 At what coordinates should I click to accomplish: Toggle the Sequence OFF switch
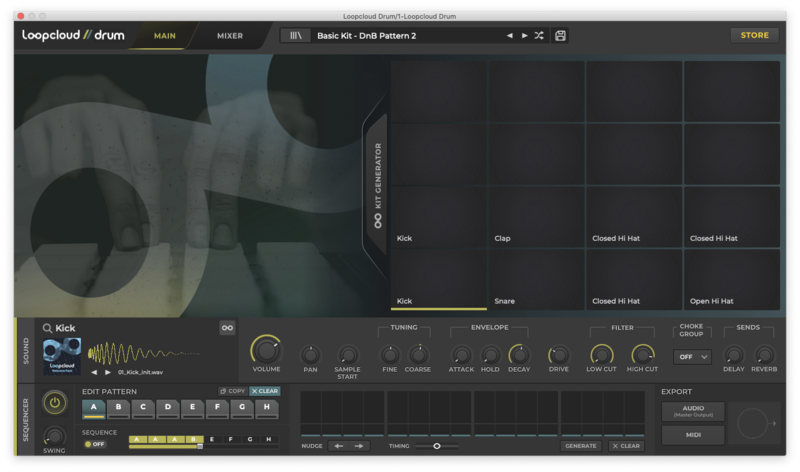tap(94, 444)
